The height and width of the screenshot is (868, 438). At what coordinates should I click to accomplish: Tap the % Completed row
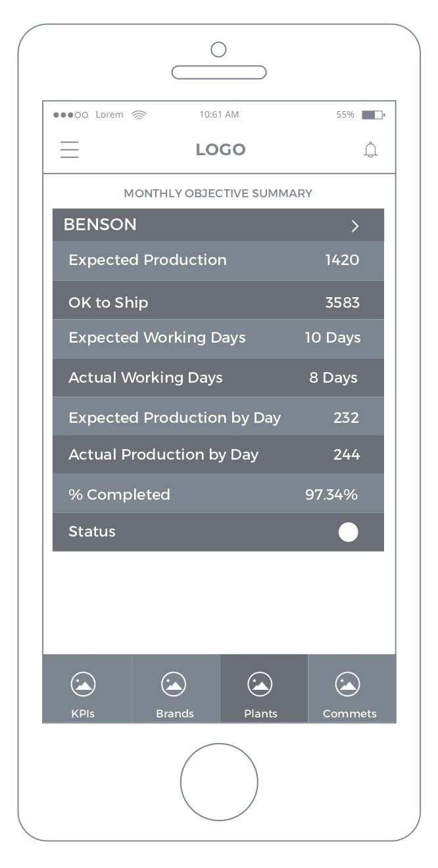point(218,494)
